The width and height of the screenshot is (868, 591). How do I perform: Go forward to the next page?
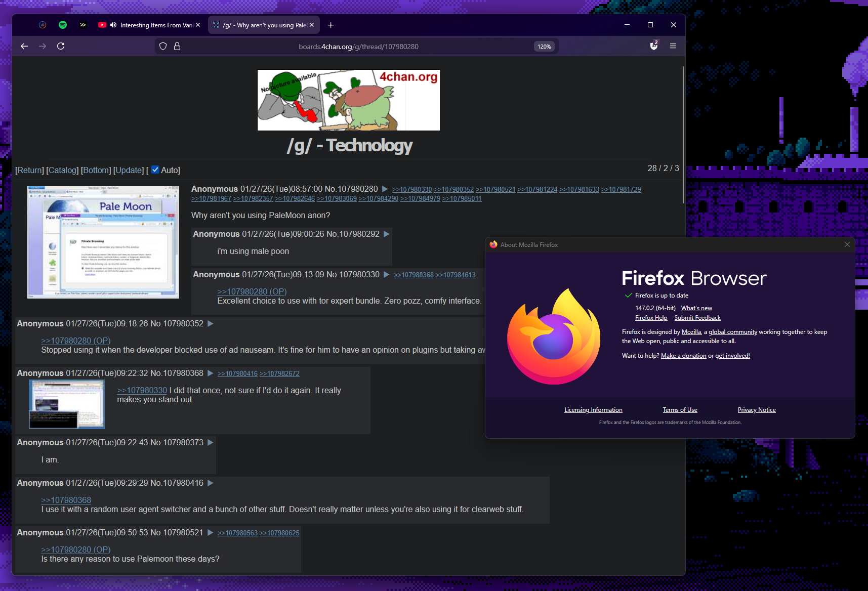pos(43,46)
